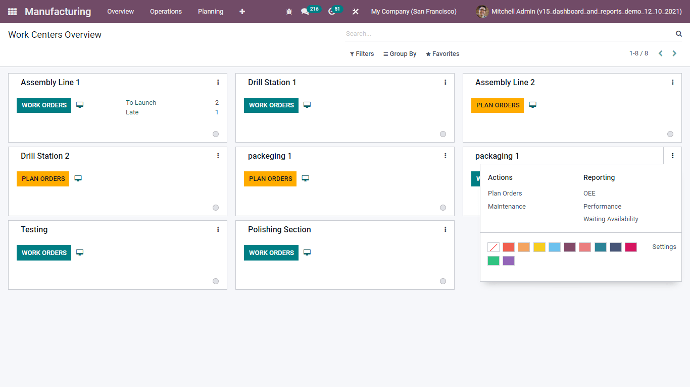Open Late count on Assembly Line 1
The image size is (690, 387).
217,112
